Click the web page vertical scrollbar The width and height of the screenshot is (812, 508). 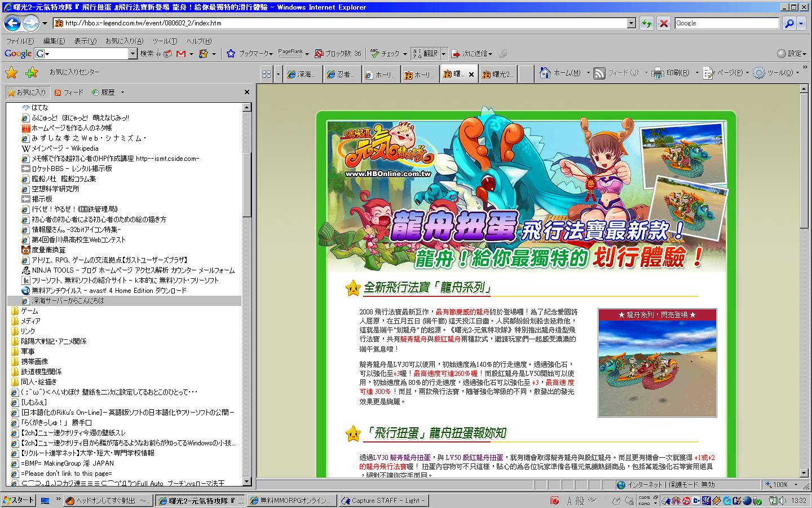[804, 281]
